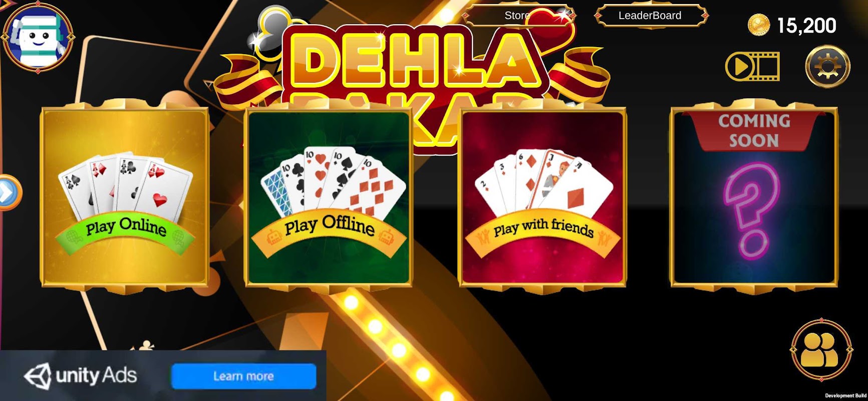Viewport: 868px width, 401px height.
Task: Select the Play Online card
Action: 124,196
